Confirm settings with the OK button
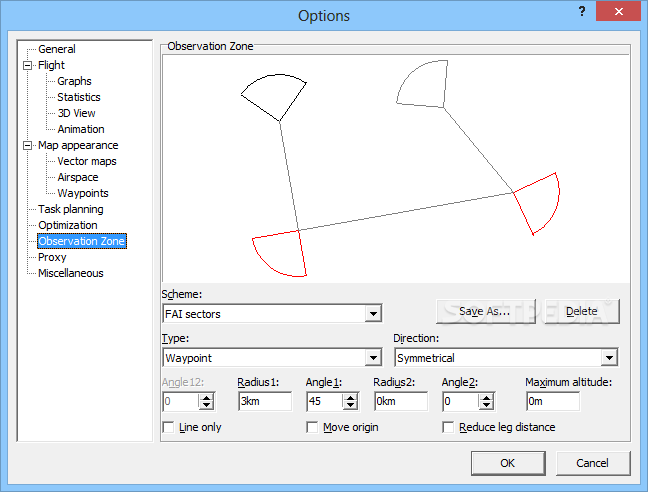The image size is (648, 492). coord(508,463)
